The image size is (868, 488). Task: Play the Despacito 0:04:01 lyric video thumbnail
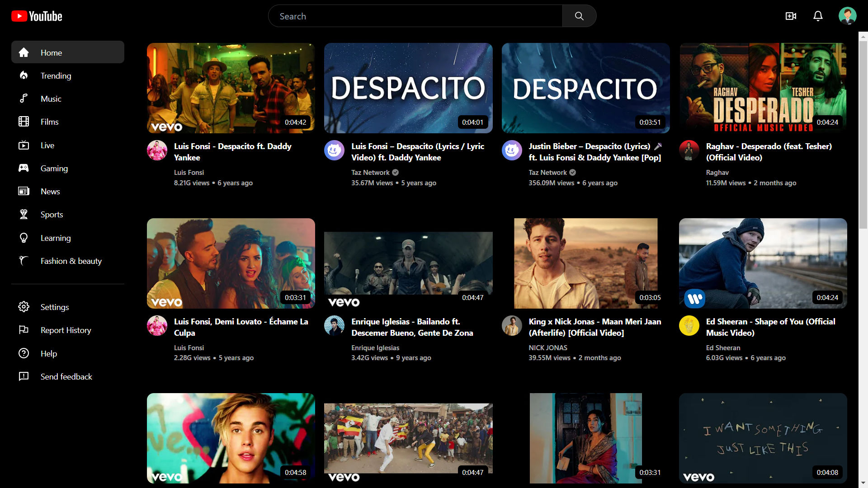408,88
